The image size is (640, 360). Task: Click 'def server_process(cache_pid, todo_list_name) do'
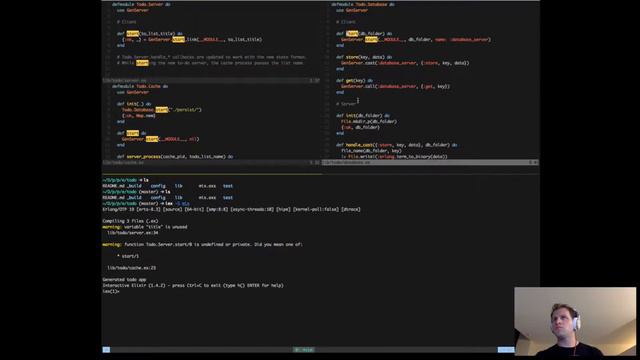tap(175, 156)
